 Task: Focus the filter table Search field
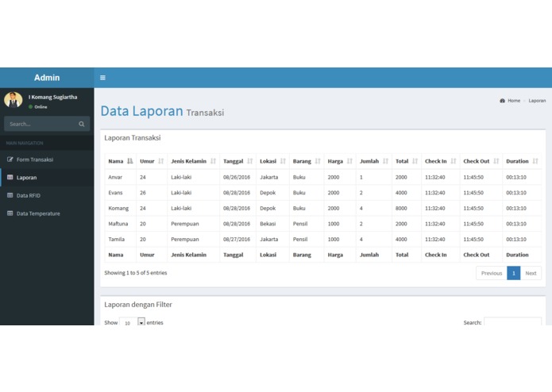tap(512, 321)
